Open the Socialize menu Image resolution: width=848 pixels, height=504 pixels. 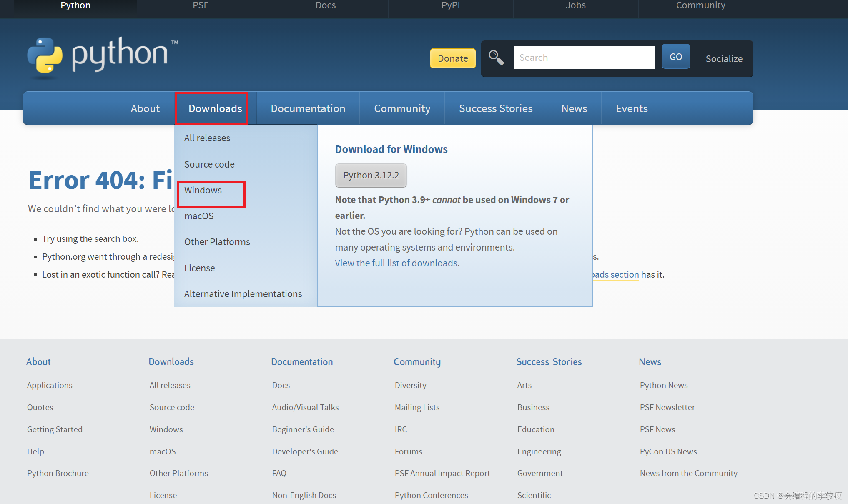coord(724,59)
